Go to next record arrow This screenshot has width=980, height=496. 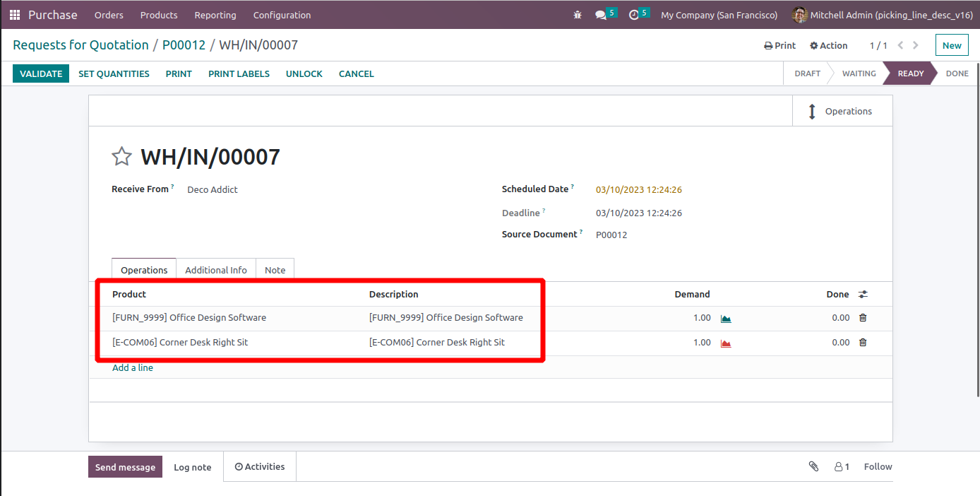pos(916,45)
